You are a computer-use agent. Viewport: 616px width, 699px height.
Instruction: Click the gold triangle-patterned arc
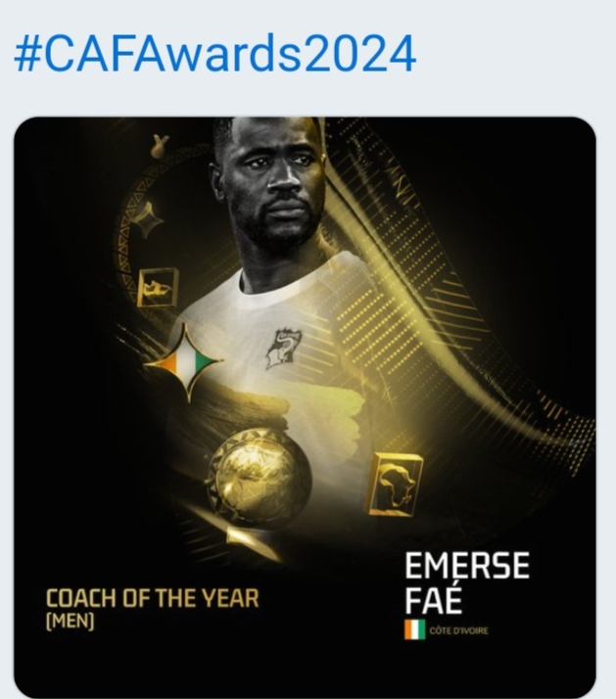pyautogui.click(x=147, y=223)
